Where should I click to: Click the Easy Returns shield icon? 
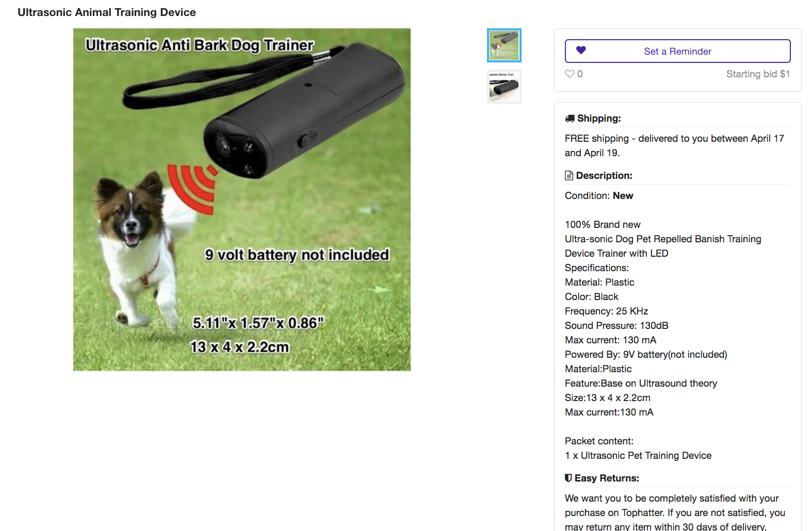click(x=569, y=478)
